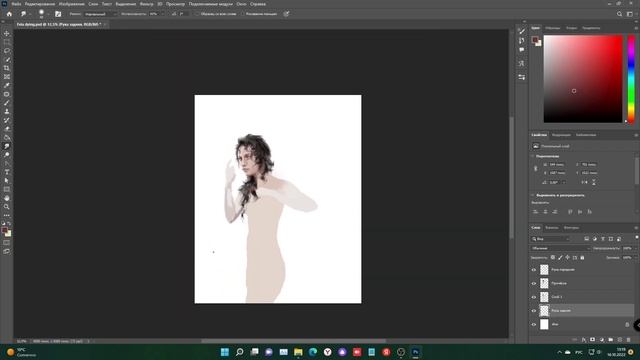Switch to 'Образцы' tab in Color panel
The image size is (640, 360).
point(553,28)
